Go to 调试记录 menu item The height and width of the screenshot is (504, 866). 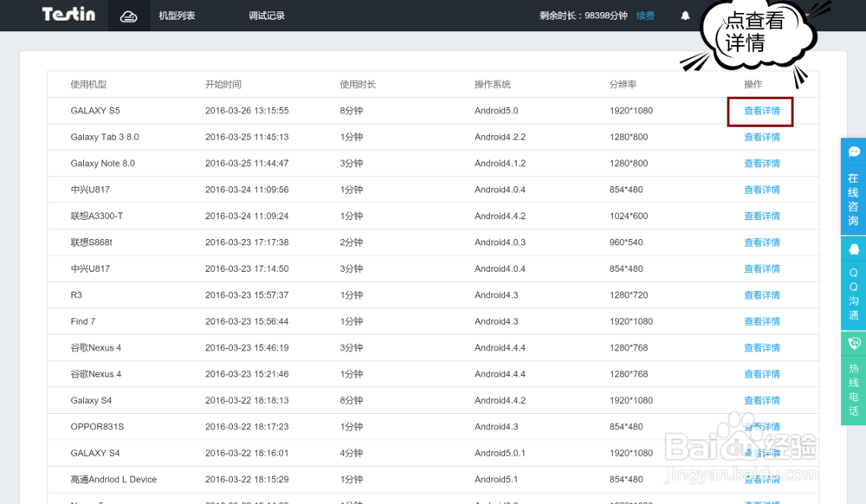coord(267,16)
